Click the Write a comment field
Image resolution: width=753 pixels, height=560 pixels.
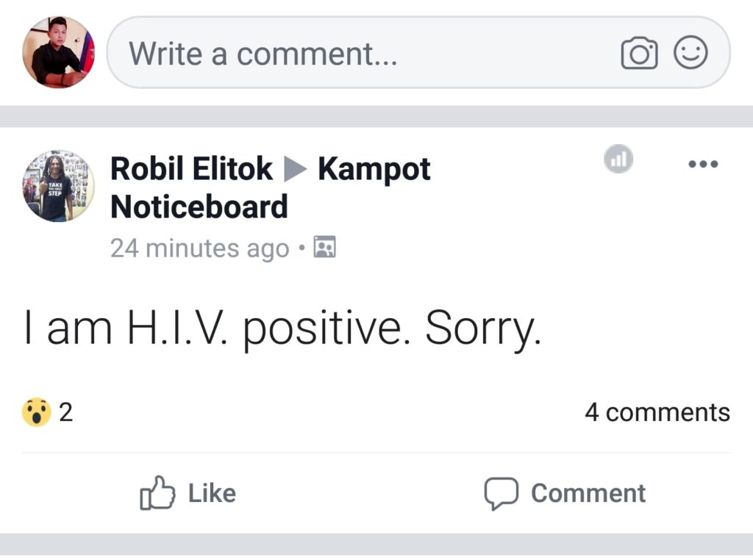pyautogui.click(x=368, y=54)
